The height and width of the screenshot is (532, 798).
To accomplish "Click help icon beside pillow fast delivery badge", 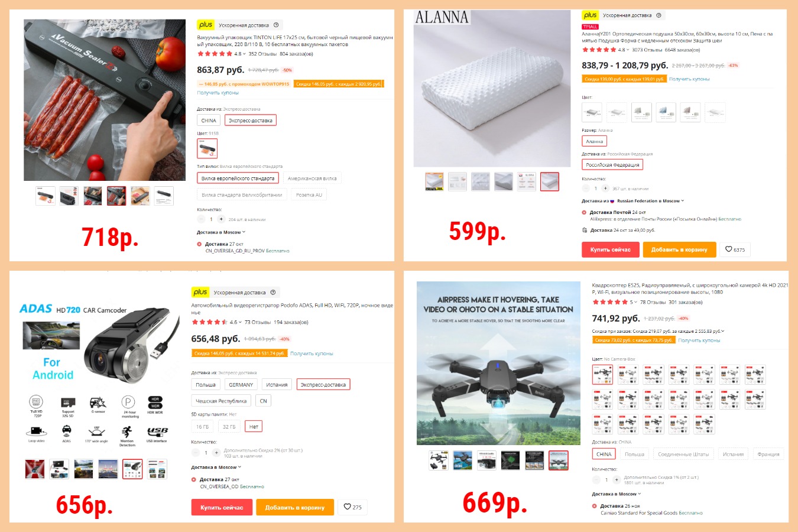I will pyautogui.click(x=659, y=15).
